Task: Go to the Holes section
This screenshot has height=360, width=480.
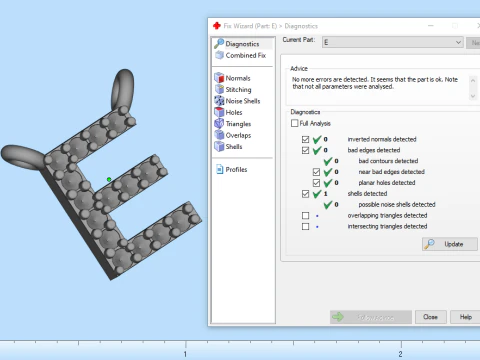Action: [x=234, y=112]
